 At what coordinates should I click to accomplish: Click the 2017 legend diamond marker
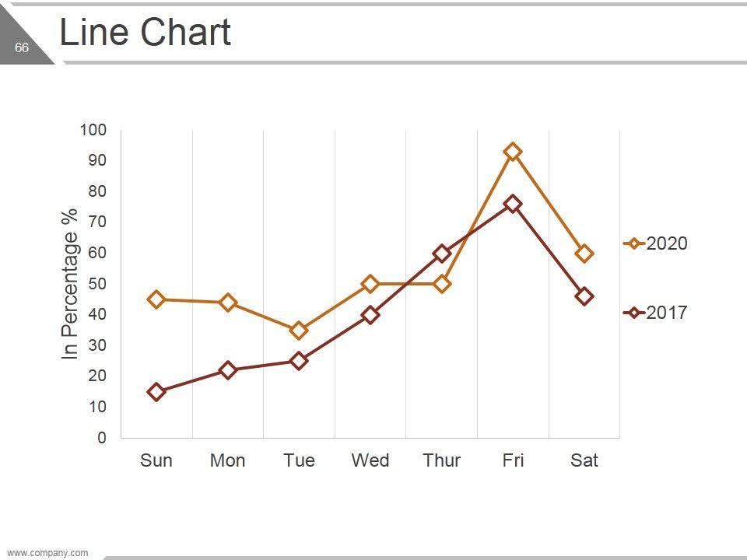[634, 313]
